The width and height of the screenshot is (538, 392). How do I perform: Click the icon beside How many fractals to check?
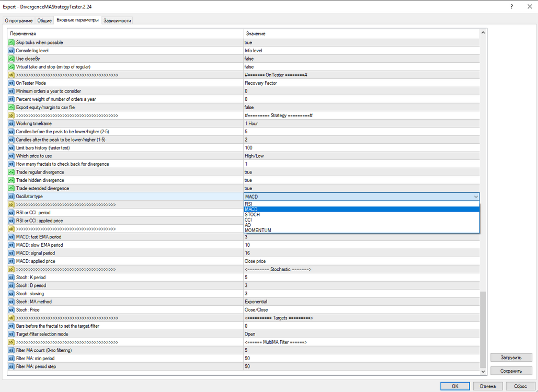[12, 164]
